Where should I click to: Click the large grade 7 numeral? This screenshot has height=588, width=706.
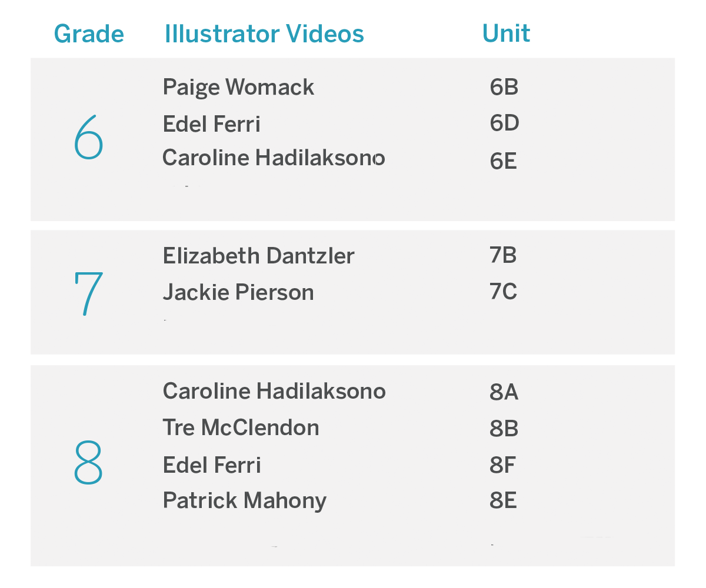pyautogui.click(x=88, y=293)
